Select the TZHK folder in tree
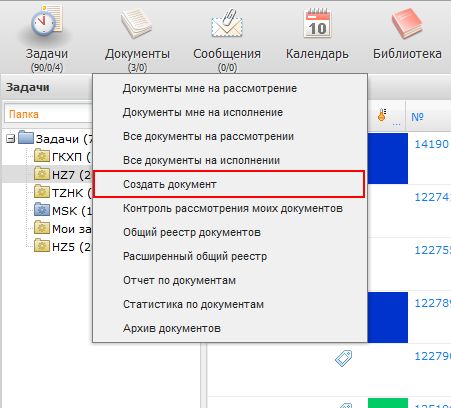Viewport: 451px width, 408px height. pyautogui.click(x=47, y=192)
